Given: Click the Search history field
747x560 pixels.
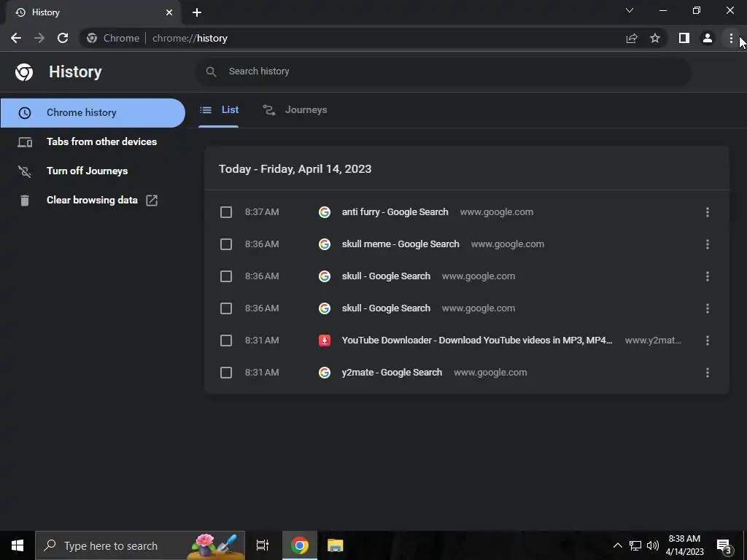Looking at the screenshot, I should point(443,71).
